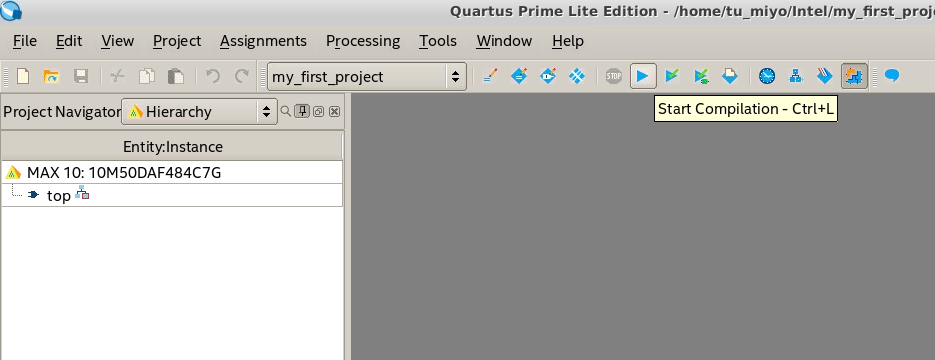Viewport: 935px width, 360px height.
Task: Click the Project Navigator search magnifier icon
Action: [x=286, y=111]
